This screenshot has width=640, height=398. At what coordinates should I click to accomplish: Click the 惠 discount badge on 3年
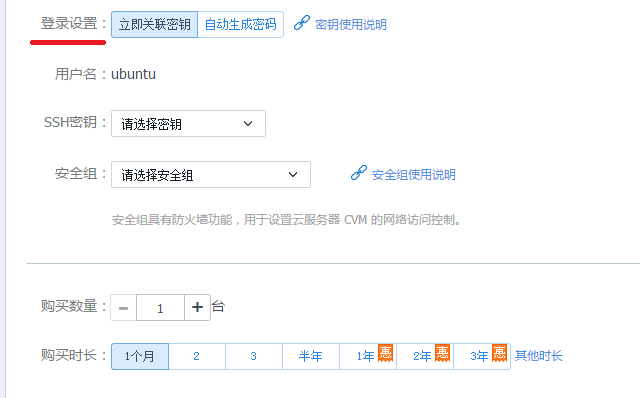pyautogui.click(x=500, y=353)
